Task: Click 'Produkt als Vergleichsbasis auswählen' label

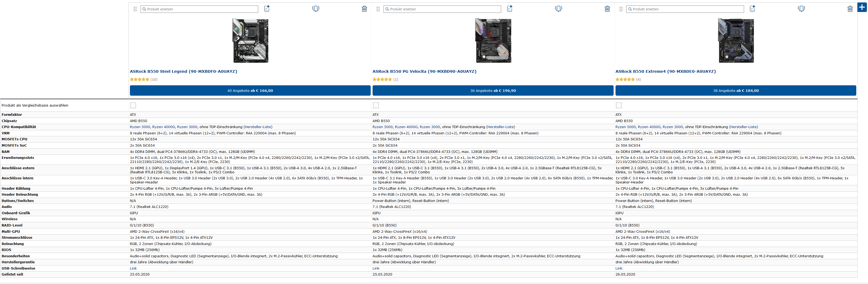Action: pos(35,105)
